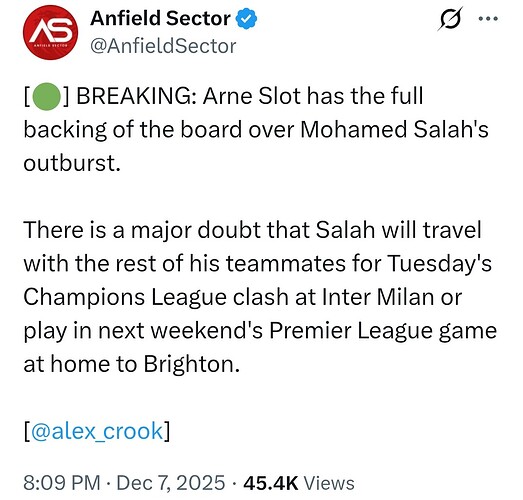The width and height of the screenshot is (523, 500).
Task: Click the Views label
Action: pyautogui.click(x=329, y=483)
